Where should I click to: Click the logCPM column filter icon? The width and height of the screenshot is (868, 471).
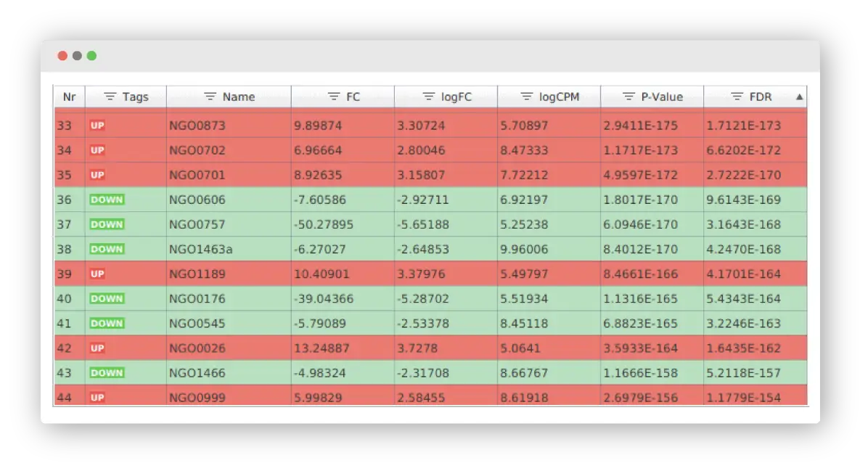[526, 97]
